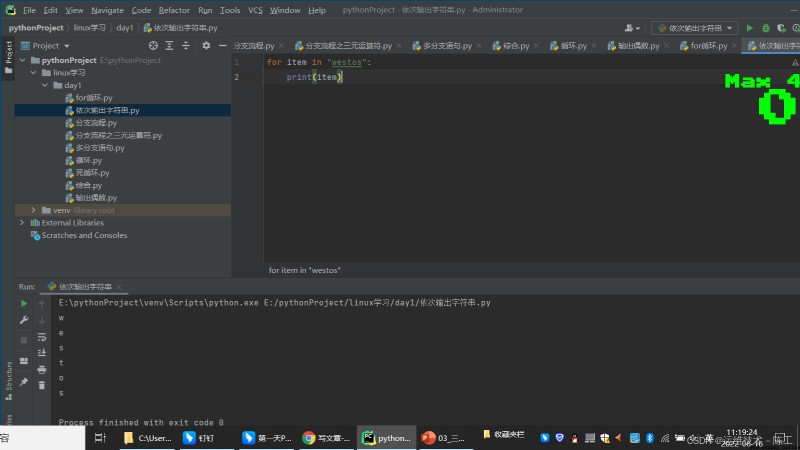Open run configuration dropdown 依次输出字符串
Viewport: 800px width, 450px height.
pyautogui.click(x=694, y=28)
